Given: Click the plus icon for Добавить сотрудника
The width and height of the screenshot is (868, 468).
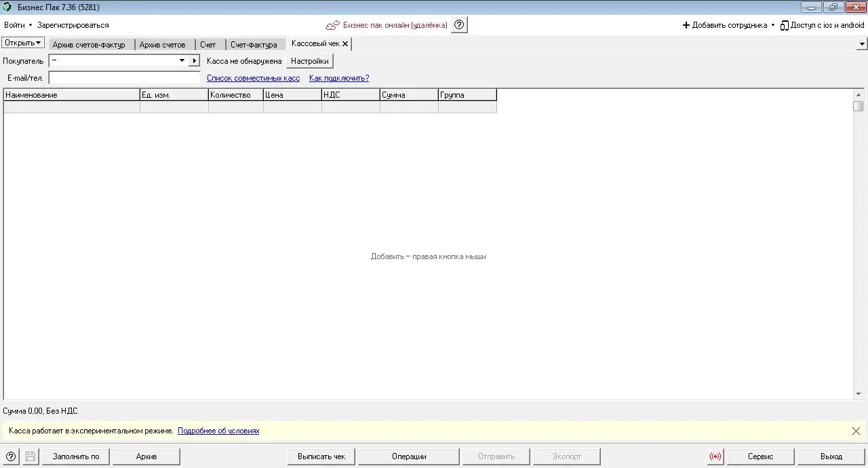Looking at the screenshot, I should point(686,25).
